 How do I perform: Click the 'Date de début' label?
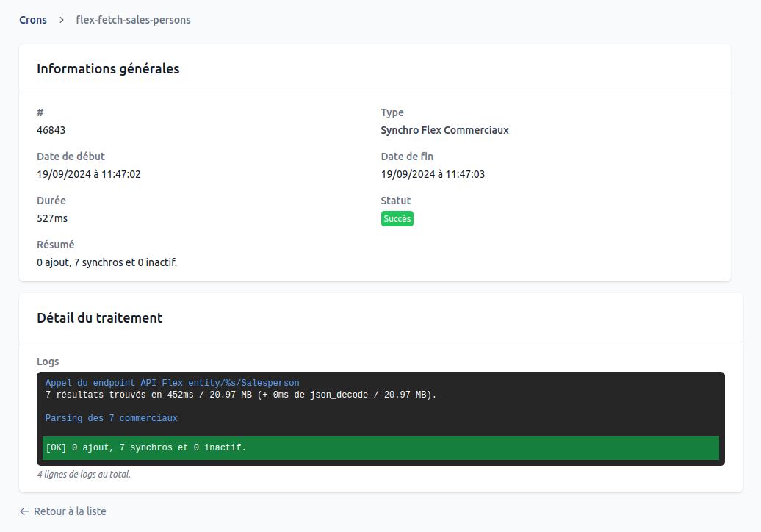(x=71, y=157)
